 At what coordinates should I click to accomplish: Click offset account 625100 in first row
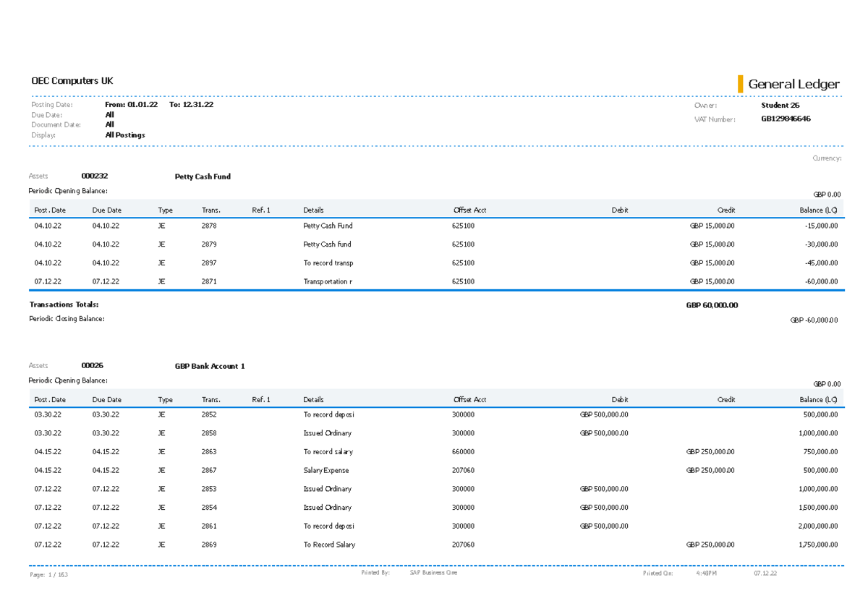[x=462, y=225]
